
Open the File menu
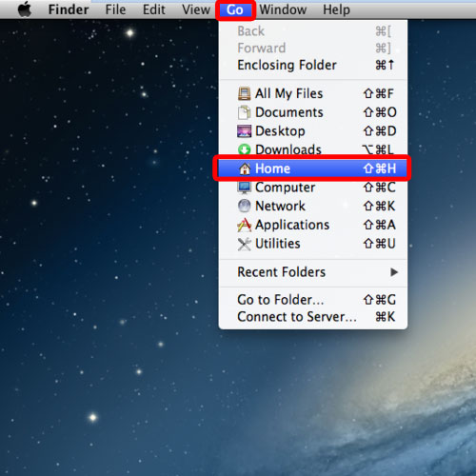[115, 10]
